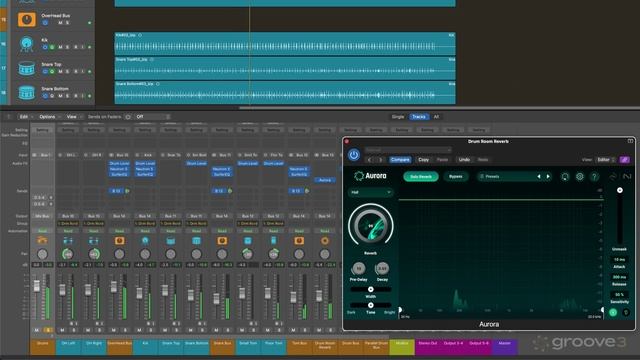
Task: Open the Drums channel Read automation dropdown
Action: 42,231
